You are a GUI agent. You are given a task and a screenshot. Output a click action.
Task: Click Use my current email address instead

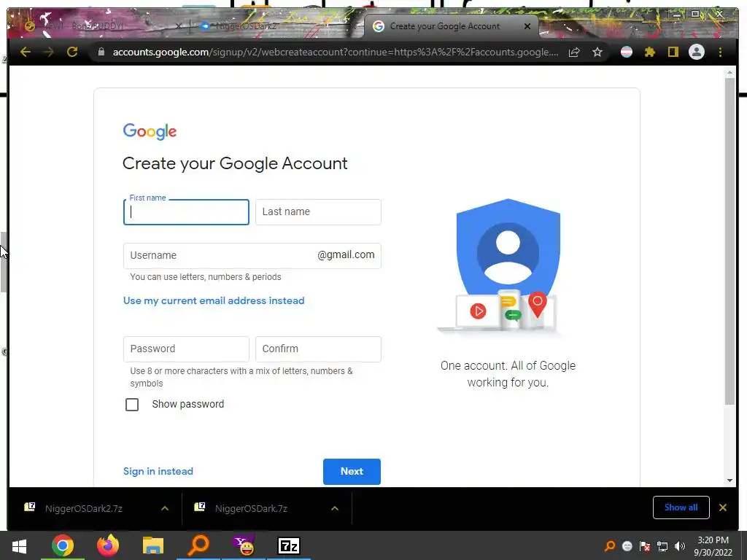214,300
